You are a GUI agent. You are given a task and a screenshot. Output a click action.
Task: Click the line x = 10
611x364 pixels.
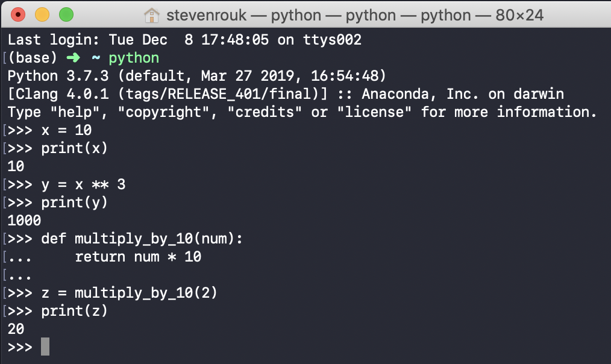pos(67,130)
